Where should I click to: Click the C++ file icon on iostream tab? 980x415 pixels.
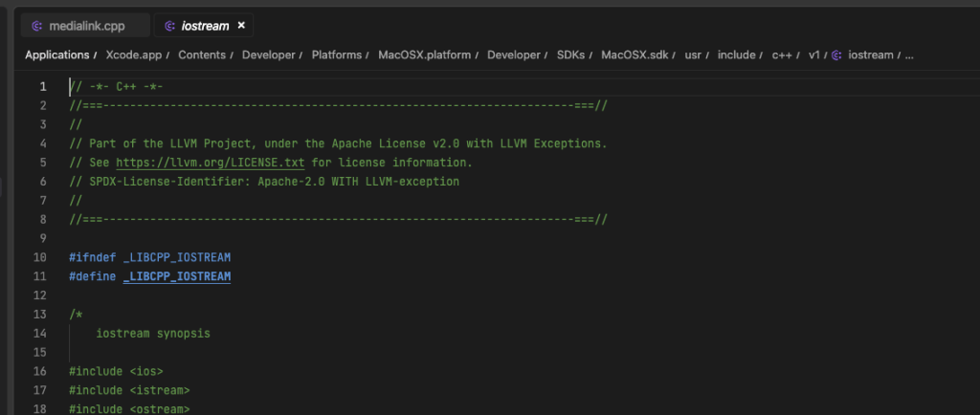pyautogui.click(x=169, y=26)
